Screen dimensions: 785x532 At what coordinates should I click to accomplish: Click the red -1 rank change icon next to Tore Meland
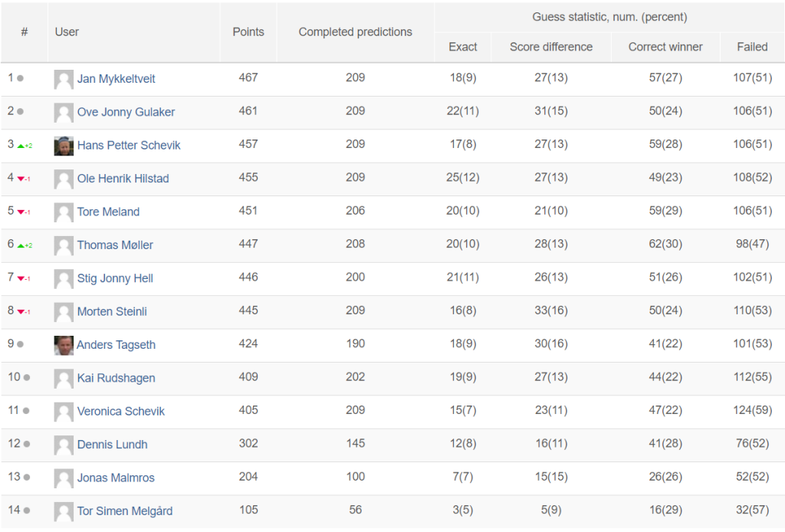[x=24, y=212]
